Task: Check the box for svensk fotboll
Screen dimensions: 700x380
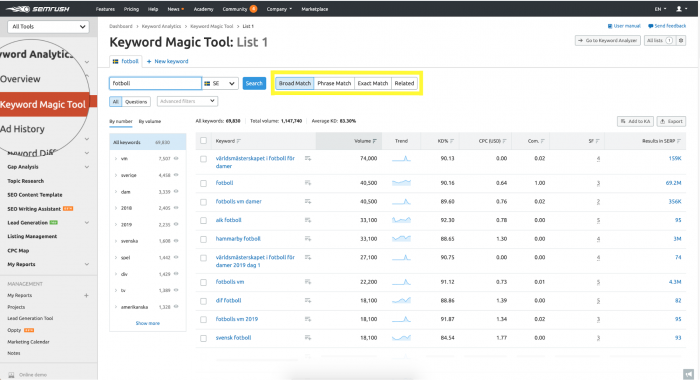Action: coord(204,338)
